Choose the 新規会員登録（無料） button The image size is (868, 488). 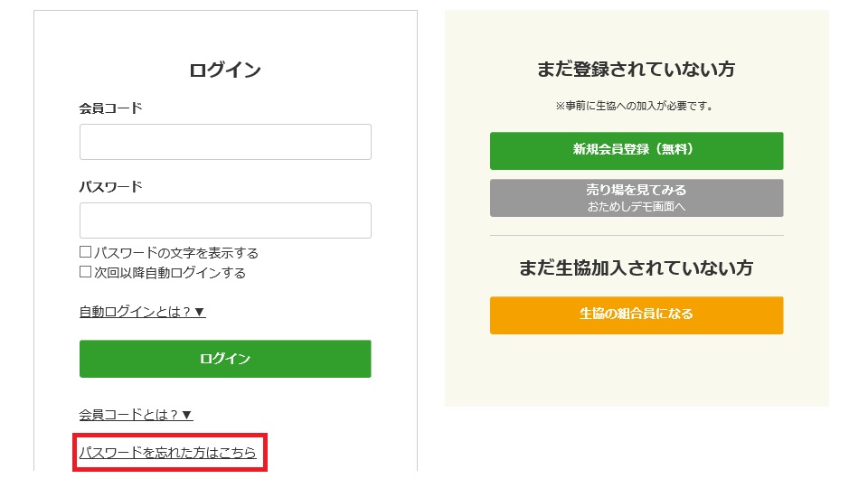(637, 151)
